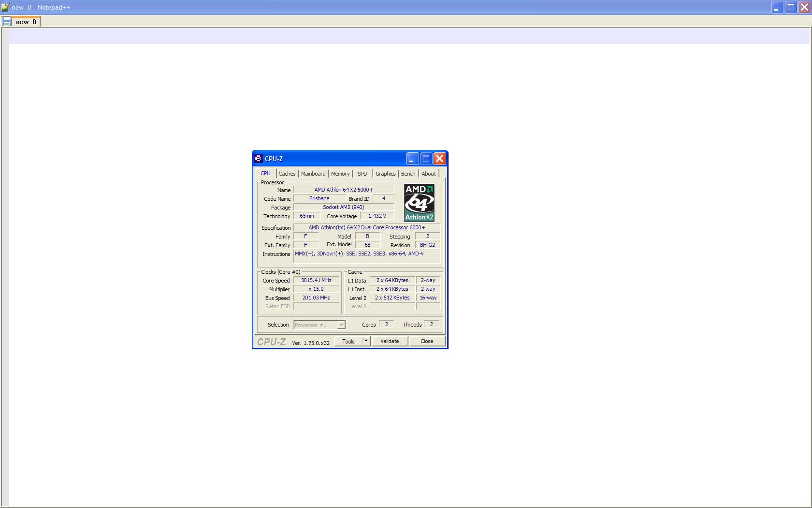Click the Core Voltage value 1.432 V
The image size is (812, 508).
(x=377, y=216)
